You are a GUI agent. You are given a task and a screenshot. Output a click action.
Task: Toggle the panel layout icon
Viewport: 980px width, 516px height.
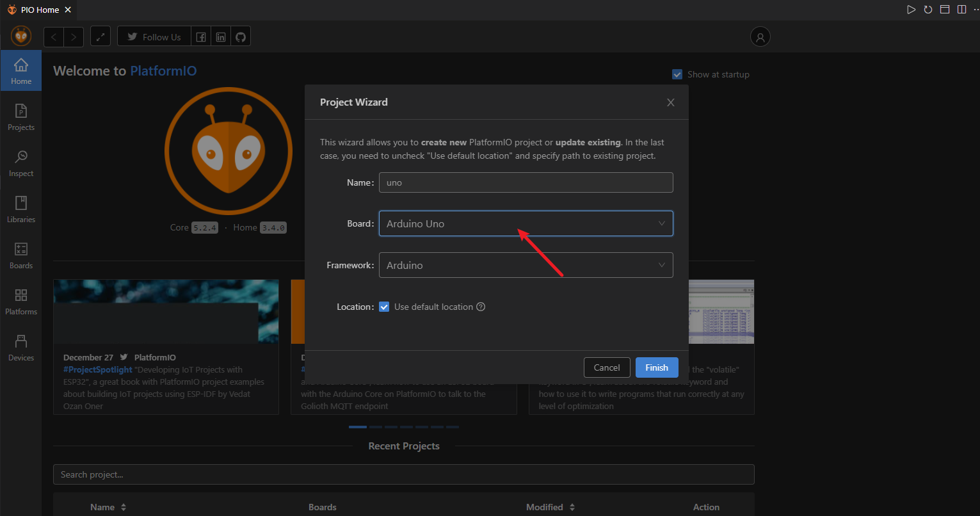tap(945, 10)
